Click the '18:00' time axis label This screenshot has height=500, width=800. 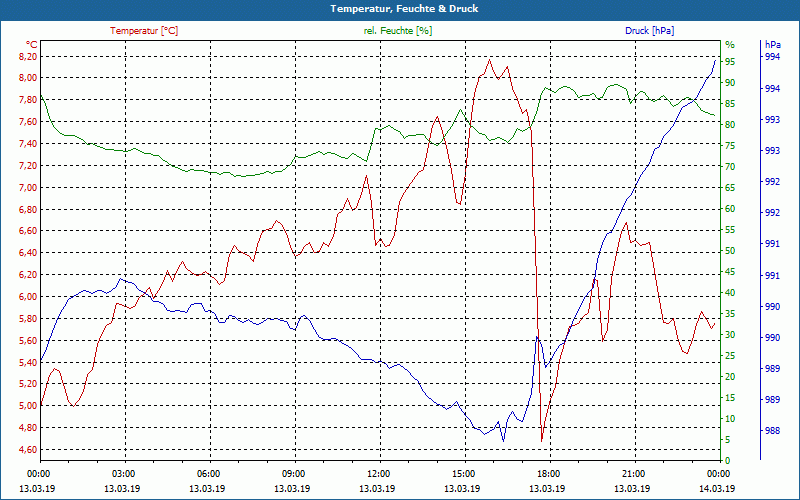click(547, 474)
